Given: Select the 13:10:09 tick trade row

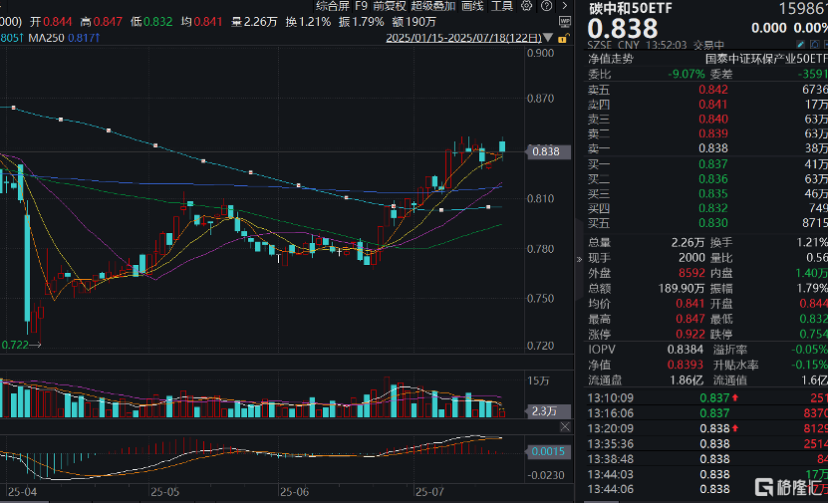Looking at the screenshot, I should tap(707, 397).
